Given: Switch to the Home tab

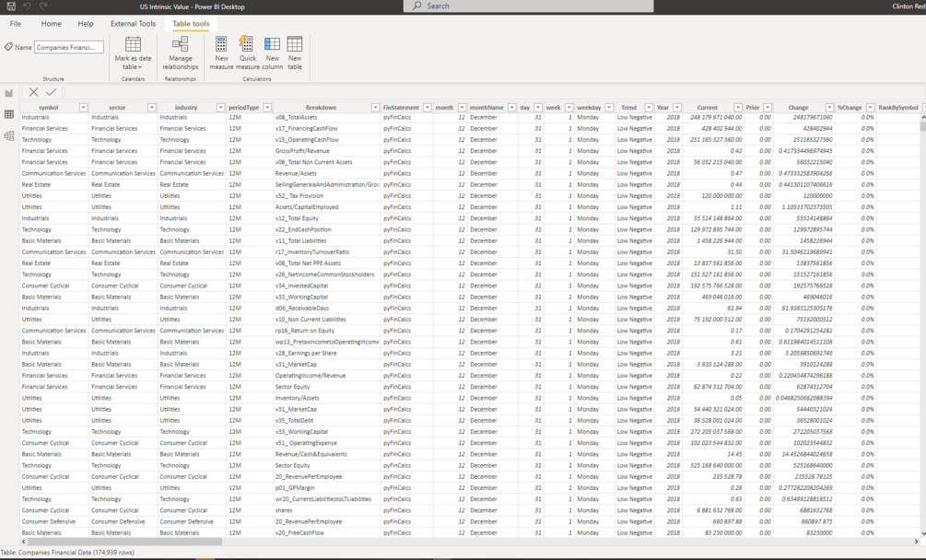Looking at the screenshot, I should coord(52,24).
